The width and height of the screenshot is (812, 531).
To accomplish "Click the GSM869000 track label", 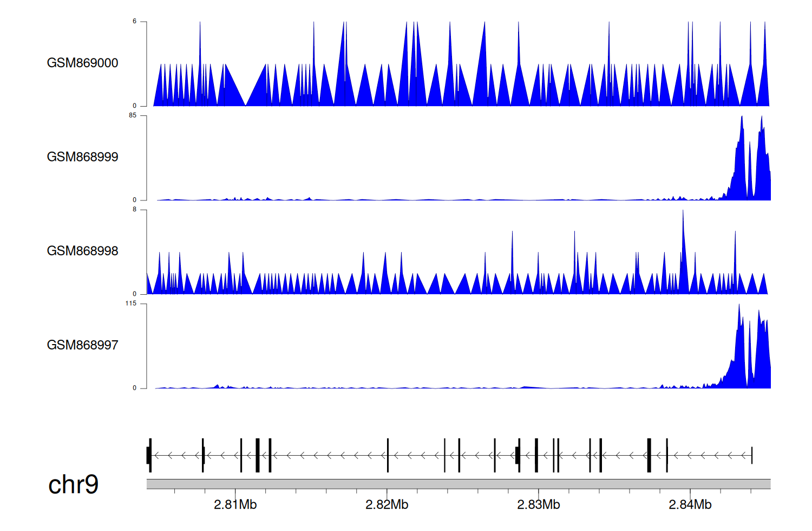I will (82, 63).
